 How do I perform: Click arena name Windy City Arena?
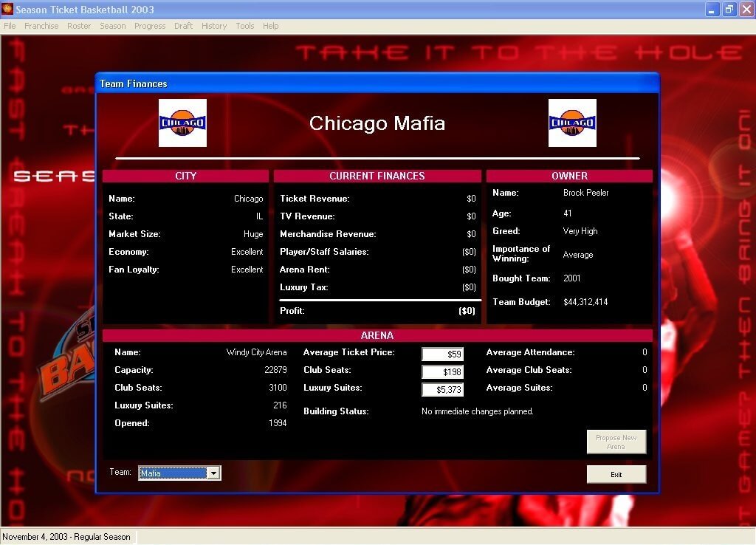[256, 352]
